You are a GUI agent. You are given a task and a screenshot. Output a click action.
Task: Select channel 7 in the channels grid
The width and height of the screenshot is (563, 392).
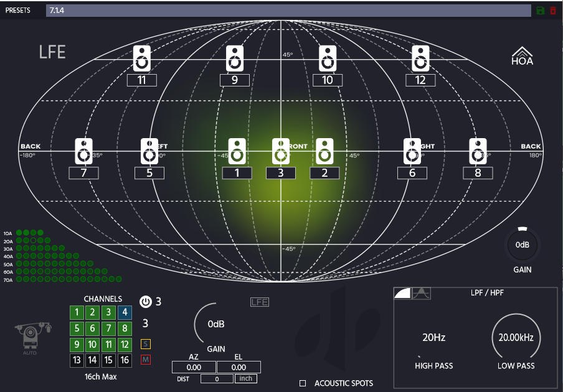(108, 329)
